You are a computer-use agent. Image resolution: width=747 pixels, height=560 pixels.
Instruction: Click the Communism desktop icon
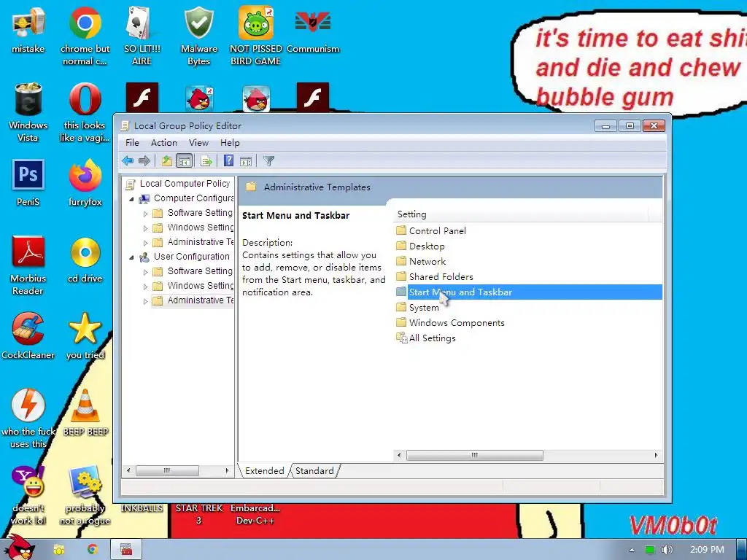coord(313,29)
